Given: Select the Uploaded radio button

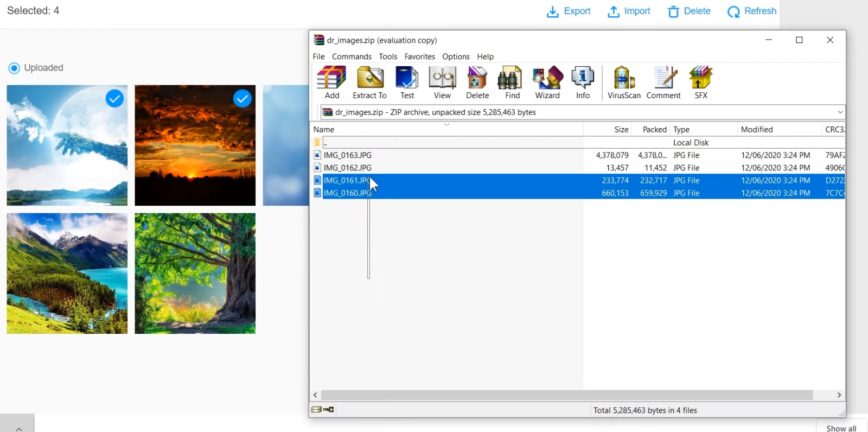Looking at the screenshot, I should [x=14, y=68].
